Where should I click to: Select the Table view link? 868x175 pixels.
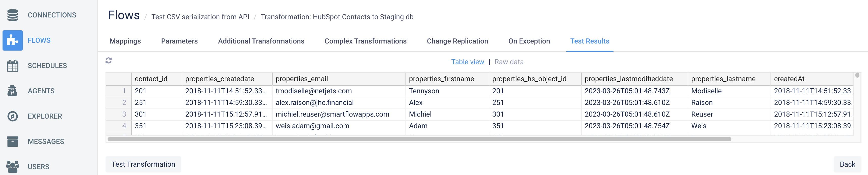467,62
